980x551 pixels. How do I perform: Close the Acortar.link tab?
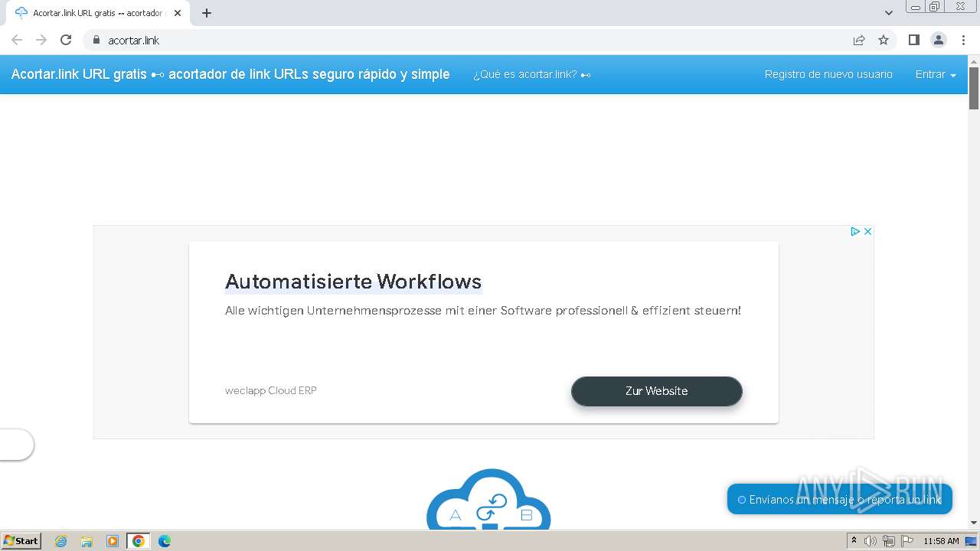(178, 13)
